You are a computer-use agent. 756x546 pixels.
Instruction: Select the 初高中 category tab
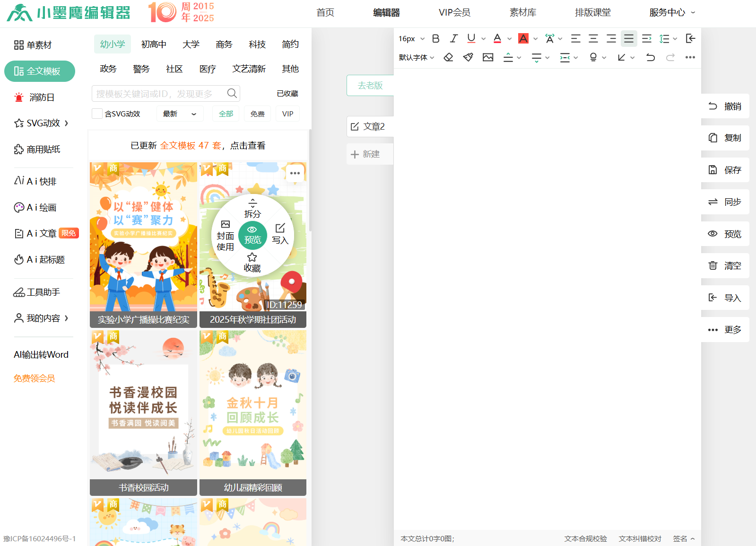coord(154,44)
